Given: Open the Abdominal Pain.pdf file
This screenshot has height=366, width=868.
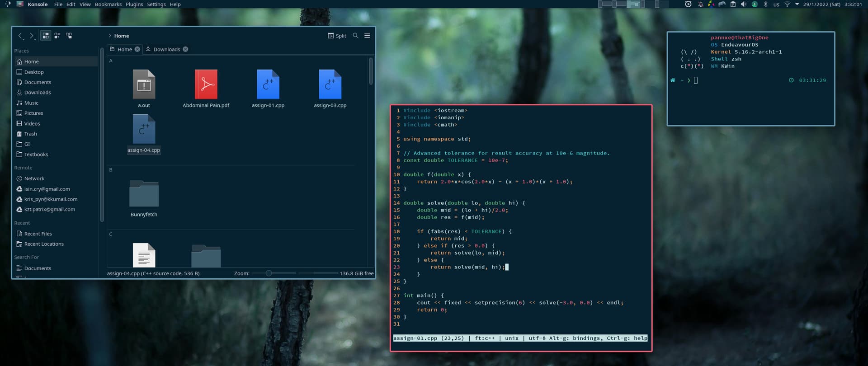Looking at the screenshot, I should pyautogui.click(x=206, y=85).
